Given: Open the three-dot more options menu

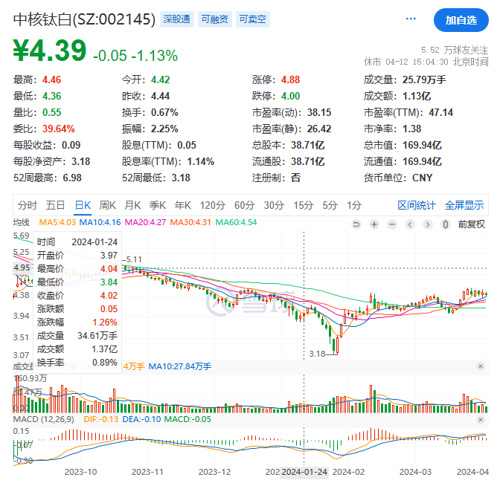Looking at the screenshot, I should 411,19.
